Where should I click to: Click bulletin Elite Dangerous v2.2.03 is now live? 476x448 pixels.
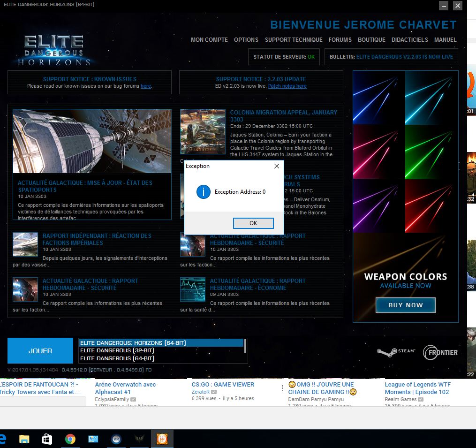coord(404,57)
